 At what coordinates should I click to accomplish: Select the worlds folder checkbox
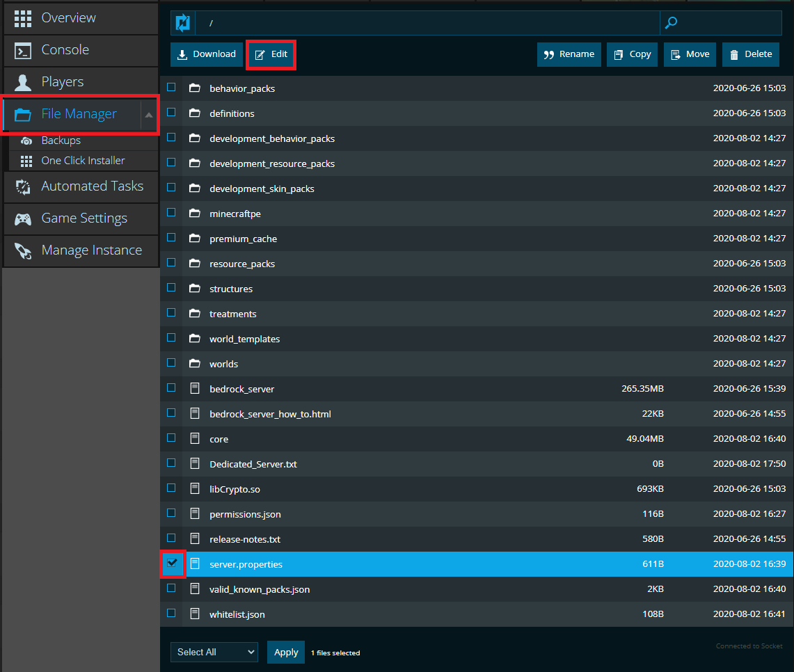pos(171,363)
